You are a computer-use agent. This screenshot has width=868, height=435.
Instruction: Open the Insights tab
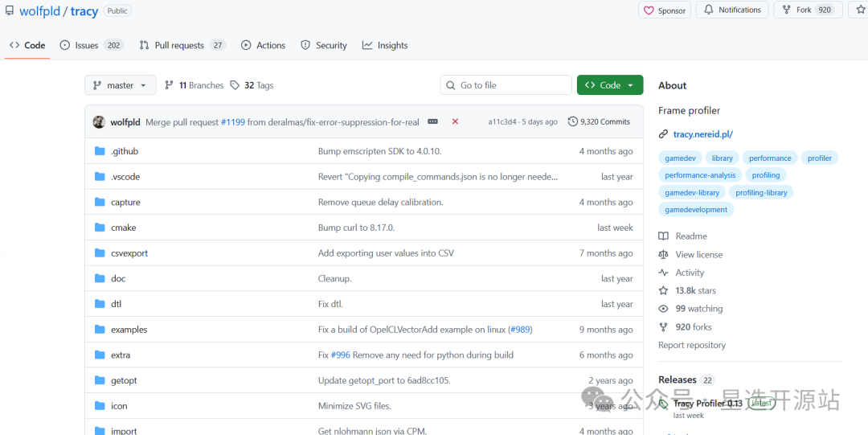click(385, 46)
